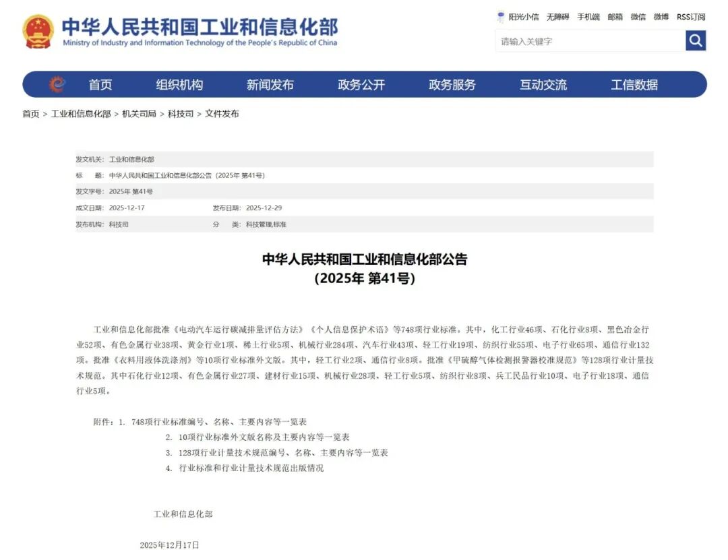Click the magnifier search button
This screenshot has width=728, height=560.
pos(696,41)
